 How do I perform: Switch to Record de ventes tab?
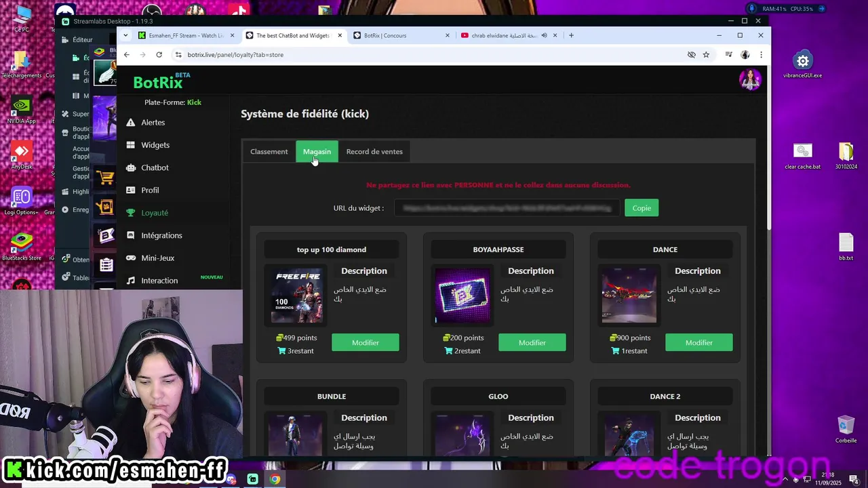[374, 152]
